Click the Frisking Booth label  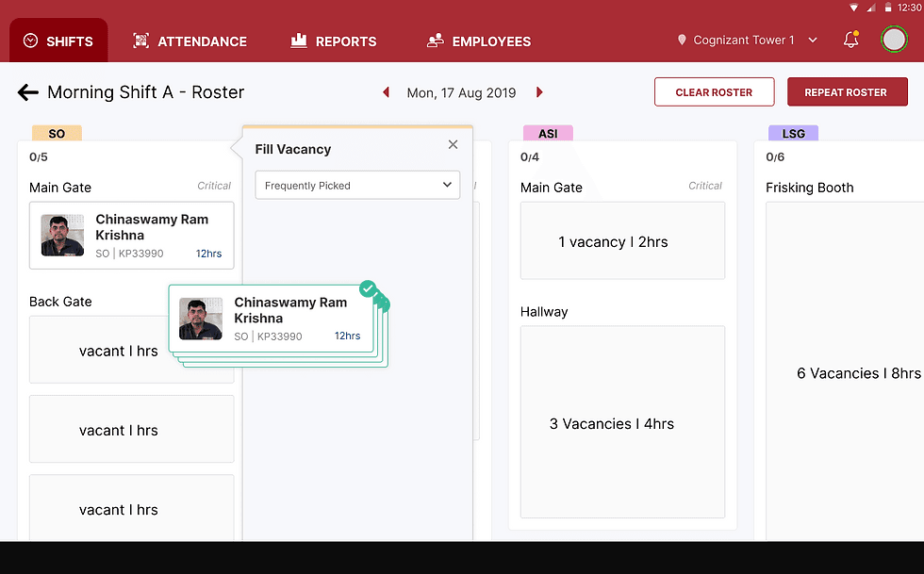click(810, 188)
